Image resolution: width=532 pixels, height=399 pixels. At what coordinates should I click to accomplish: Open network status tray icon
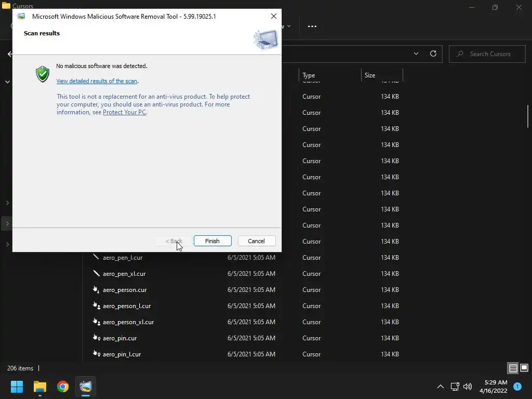[x=455, y=387]
